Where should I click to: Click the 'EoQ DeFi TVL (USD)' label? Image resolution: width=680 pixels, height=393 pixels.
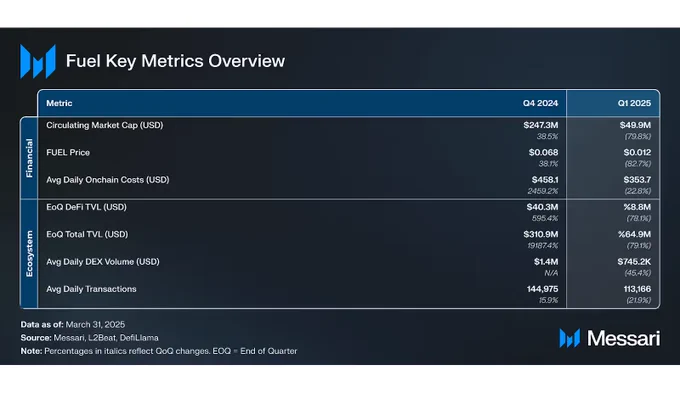pos(86,207)
